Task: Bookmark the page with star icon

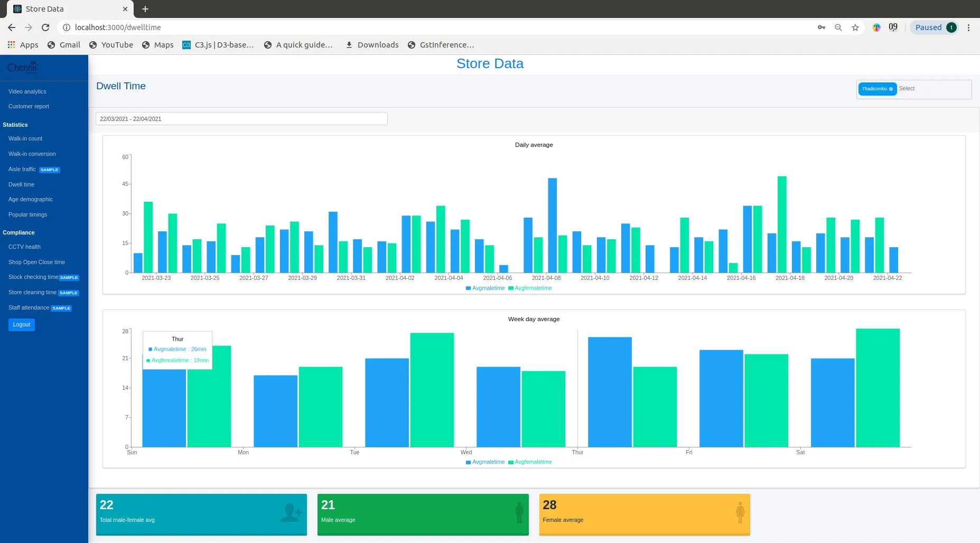Action: [x=855, y=27]
